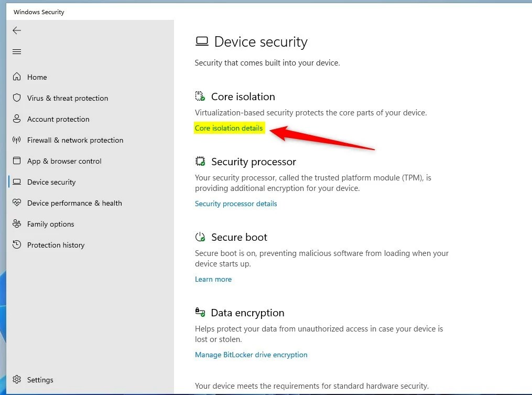532x395 pixels.
Task: Open Manage BitLocker drive encryption
Action: click(251, 355)
